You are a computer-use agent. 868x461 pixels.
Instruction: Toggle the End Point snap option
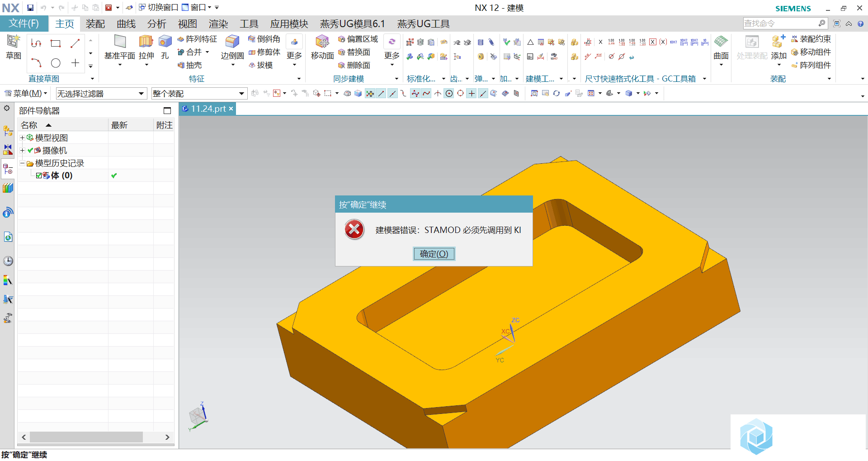(x=381, y=94)
